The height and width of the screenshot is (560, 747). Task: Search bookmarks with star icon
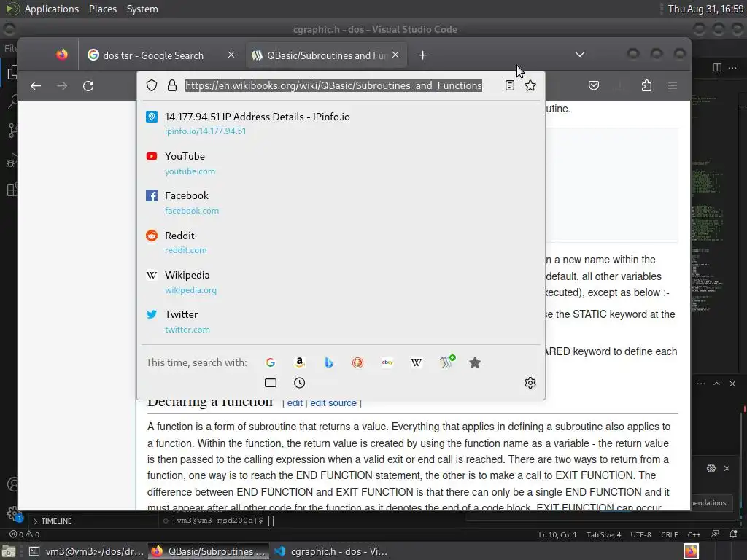tap(474, 362)
